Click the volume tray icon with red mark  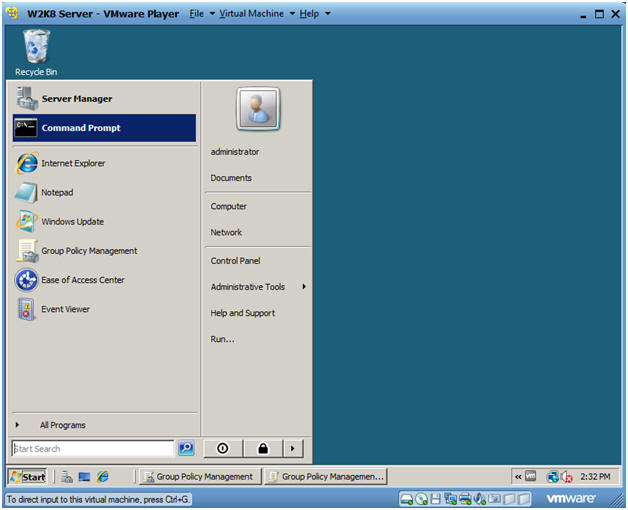tap(567, 476)
